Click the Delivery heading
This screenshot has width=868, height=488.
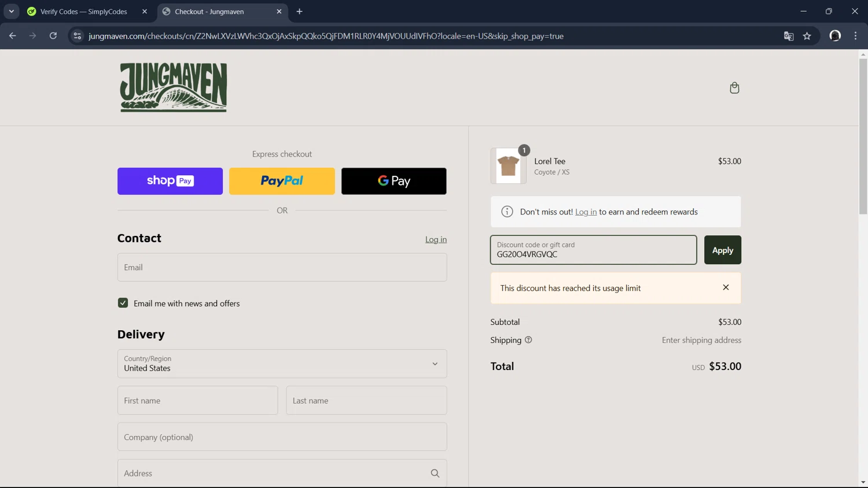(141, 334)
